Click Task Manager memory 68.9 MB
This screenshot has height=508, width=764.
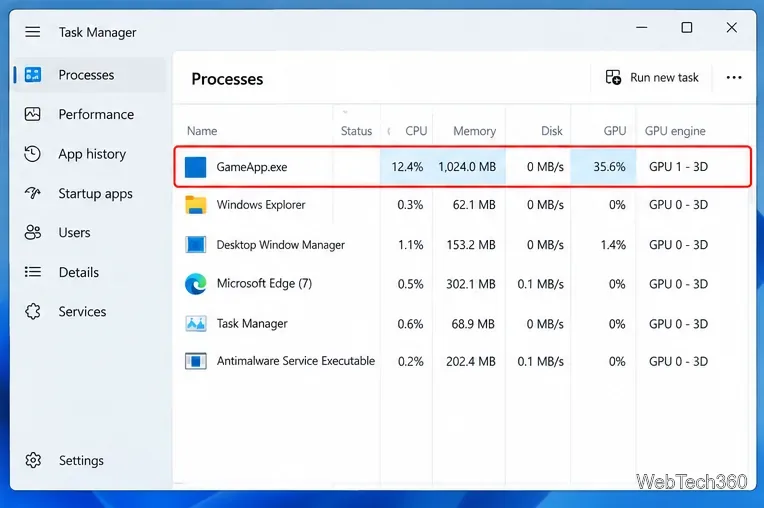tap(473, 324)
